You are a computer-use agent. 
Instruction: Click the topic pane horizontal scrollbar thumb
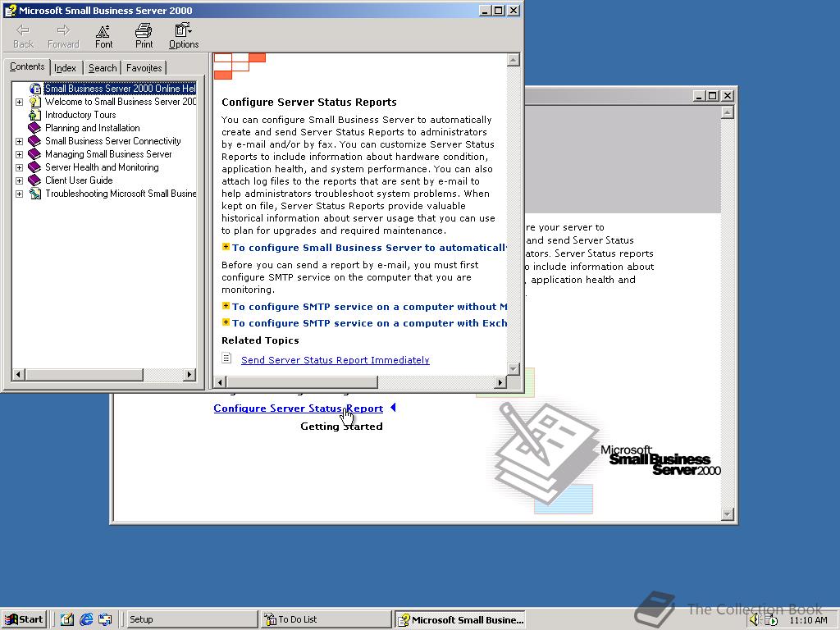coord(302,382)
